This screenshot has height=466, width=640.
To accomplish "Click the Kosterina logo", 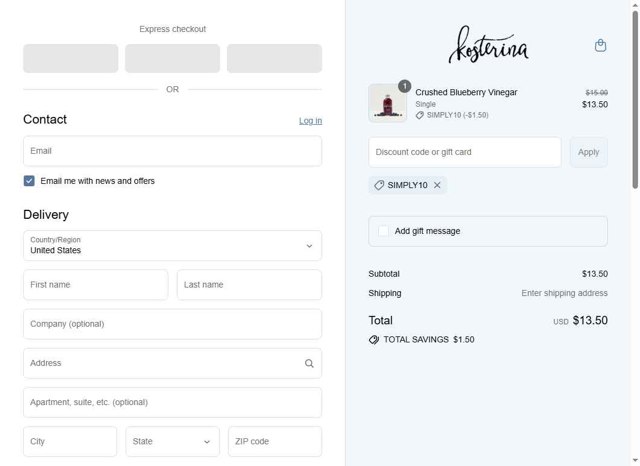I will point(488,45).
